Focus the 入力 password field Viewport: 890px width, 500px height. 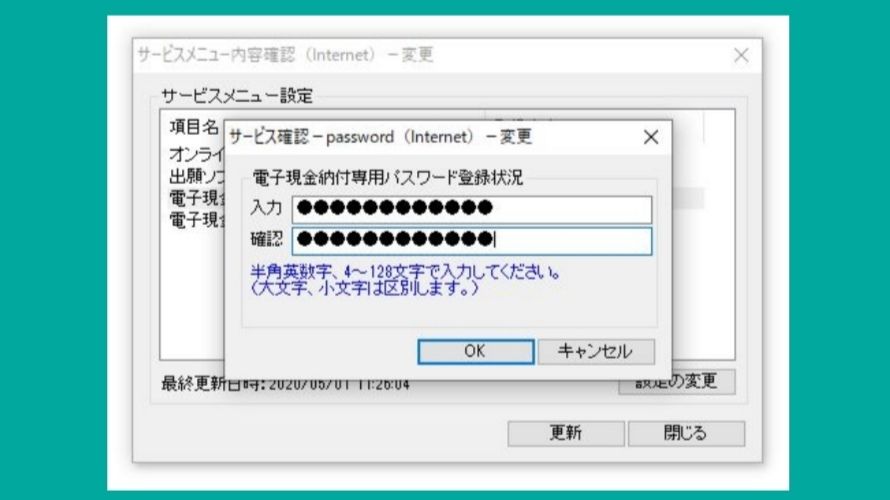pyautogui.click(x=472, y=209)
